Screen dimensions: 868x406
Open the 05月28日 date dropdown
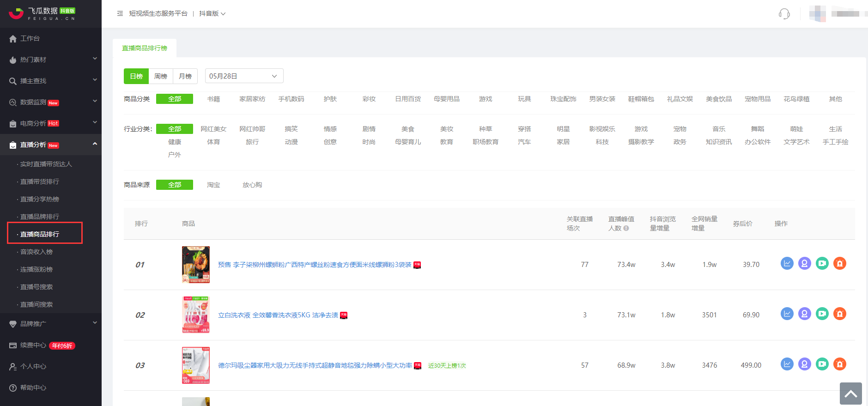click(x=244, y=76)
